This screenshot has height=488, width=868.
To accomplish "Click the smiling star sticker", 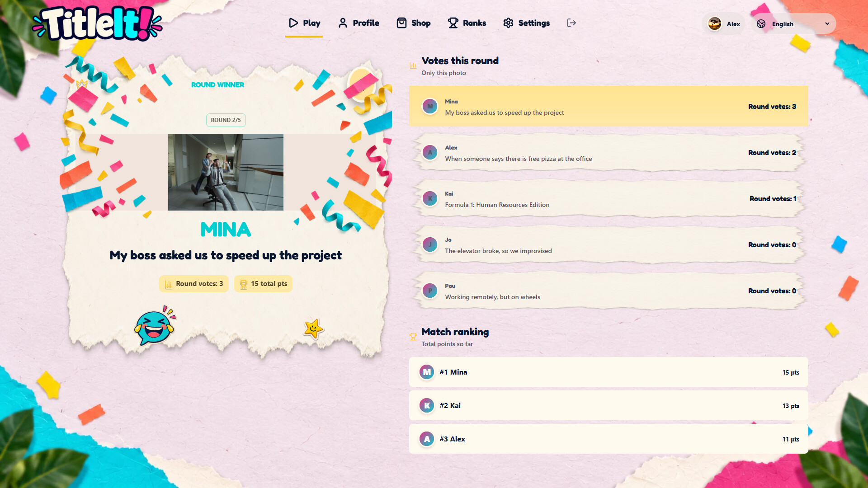I will [x=313, y=329].
